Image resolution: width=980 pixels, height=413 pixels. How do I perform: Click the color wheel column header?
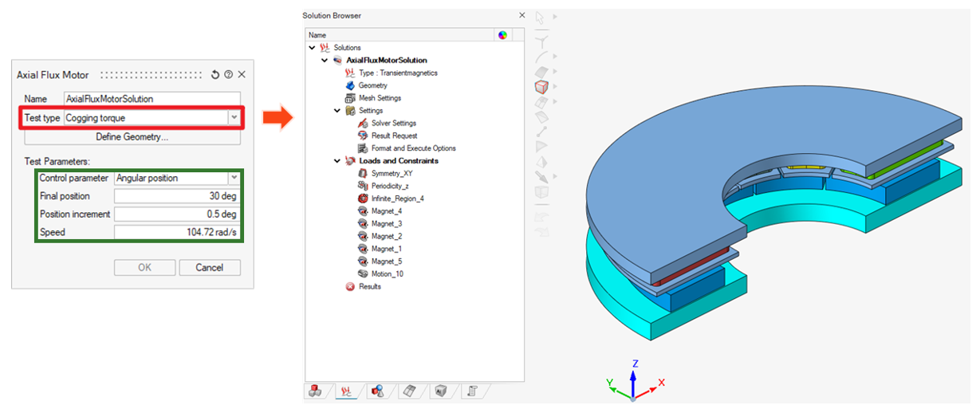502,35
